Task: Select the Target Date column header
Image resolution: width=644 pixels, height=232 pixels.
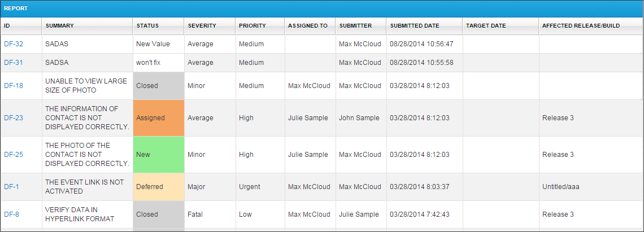Action: pos(486,26)
